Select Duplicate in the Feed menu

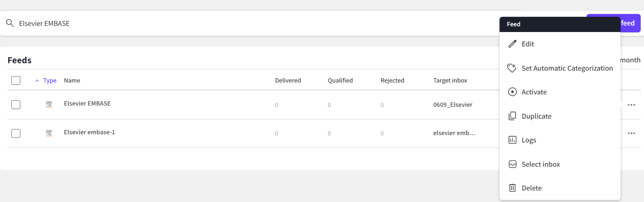point(536,116)
